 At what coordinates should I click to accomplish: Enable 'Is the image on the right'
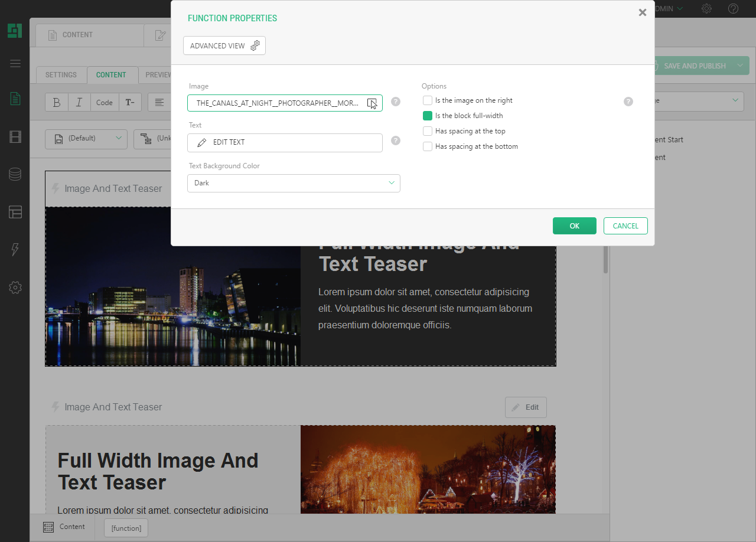coord(428,100)
